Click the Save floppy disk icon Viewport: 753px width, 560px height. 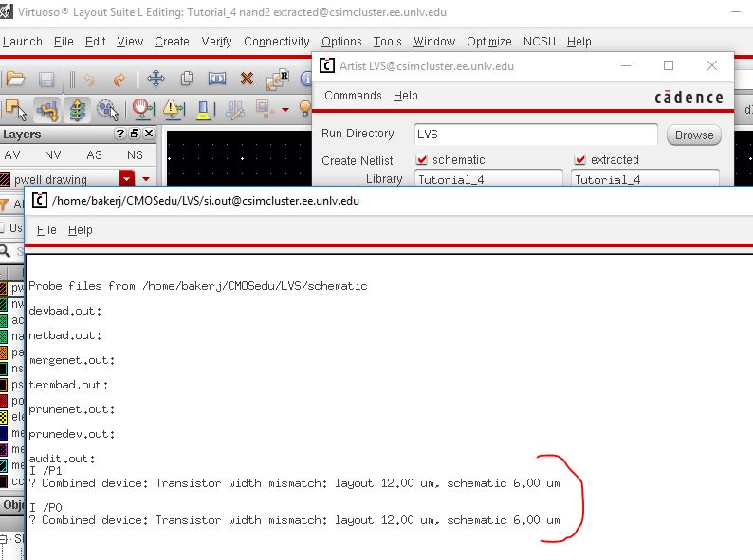(46, 80)
